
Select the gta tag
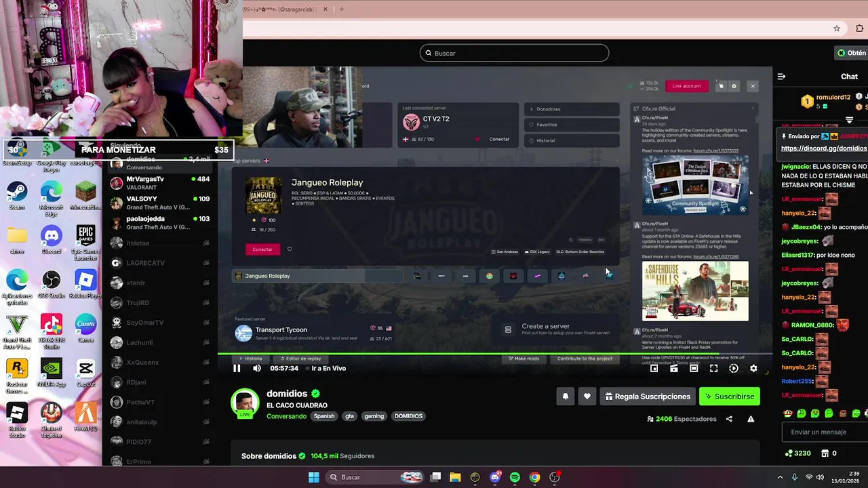[x=350, y=416]
